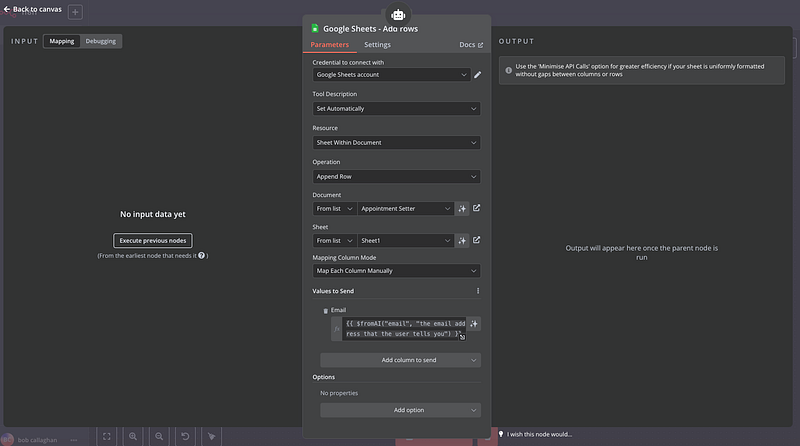The width and height of the screenshot is (800, 446).
Task: Switch to the Settings tab
Action: pyautogui.click(x=377, y=45)
